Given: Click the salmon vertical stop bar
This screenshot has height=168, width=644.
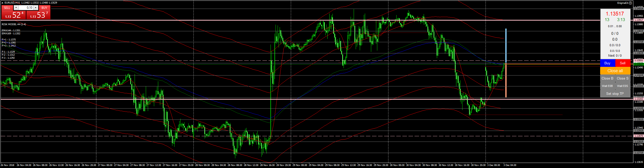Looking at the screenshot, I should click(506, 80).
